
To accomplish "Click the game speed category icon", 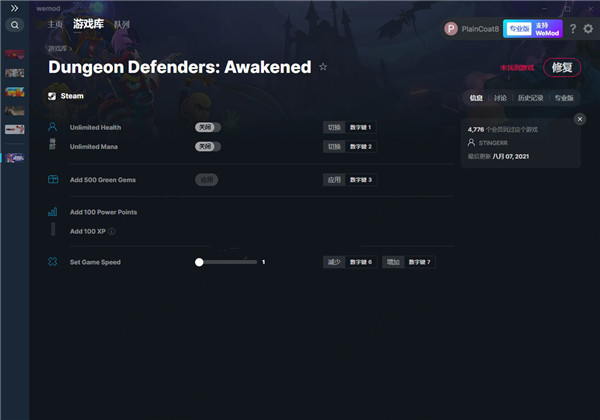I will (x=52, y=262).
